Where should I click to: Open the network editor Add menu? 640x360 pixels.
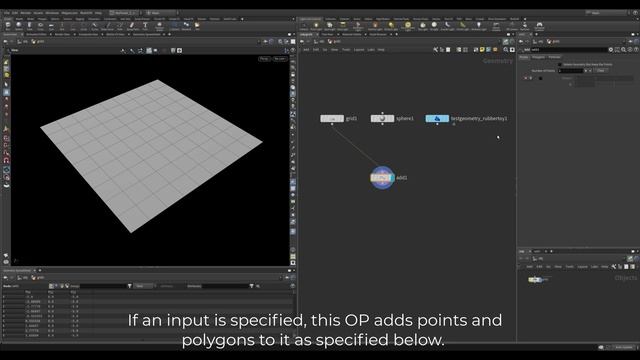pos(306,50)
